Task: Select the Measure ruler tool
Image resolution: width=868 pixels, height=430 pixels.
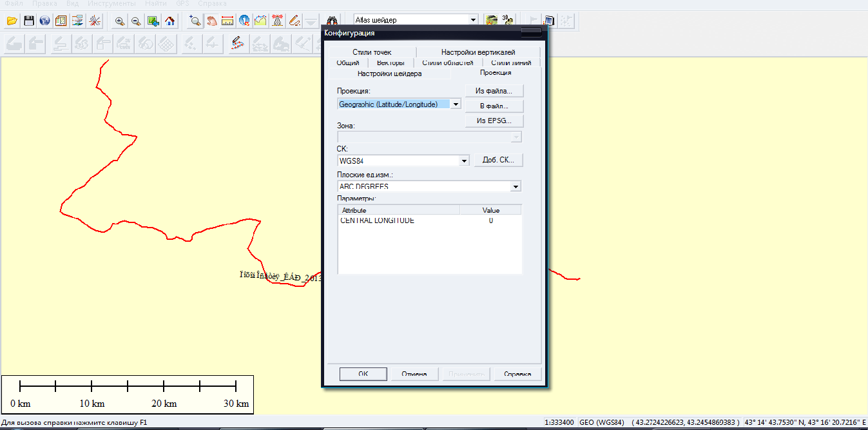Action: point(227,21)
